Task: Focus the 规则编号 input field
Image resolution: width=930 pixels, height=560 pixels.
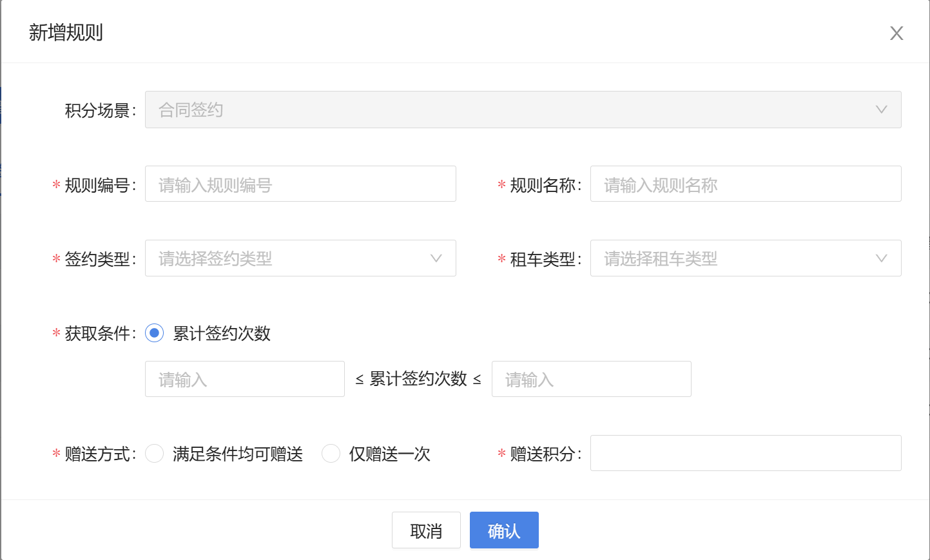Action: 300,184
